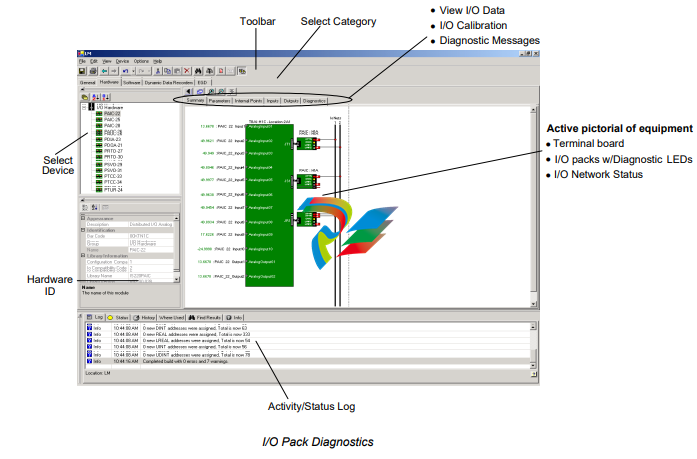The width and height of the screenshot is (697, 459).
Task: Select PRTD-27 in the hardware tree
Action: pyautogui.click(x=113, y=151)
